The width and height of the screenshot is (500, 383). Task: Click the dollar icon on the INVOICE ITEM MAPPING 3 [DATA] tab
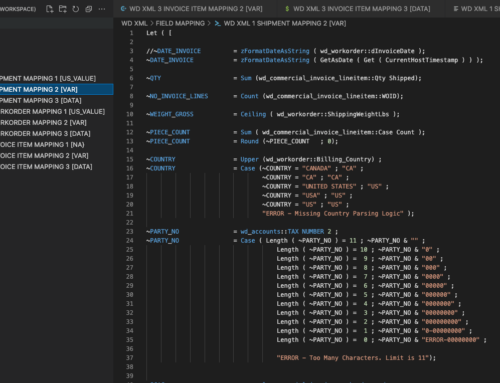click(x=287, y=9)
